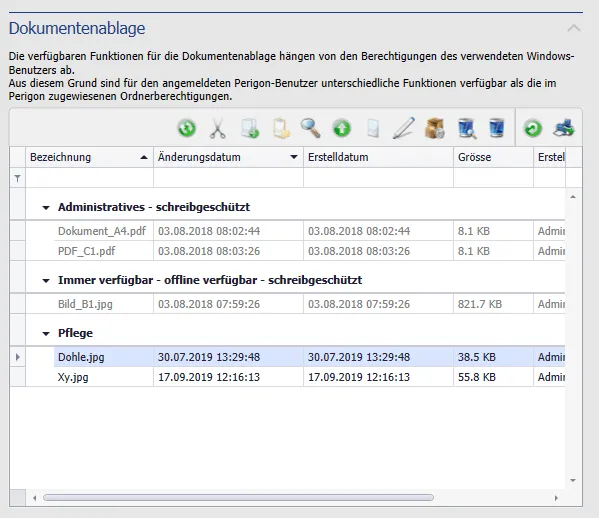Click the green upload arrow icon

342,128
